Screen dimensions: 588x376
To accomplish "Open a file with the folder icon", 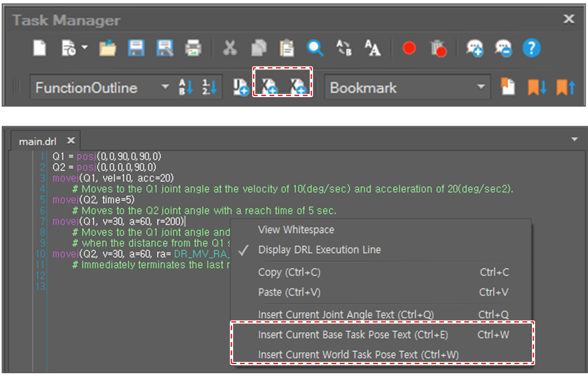I will coord(107,48).
